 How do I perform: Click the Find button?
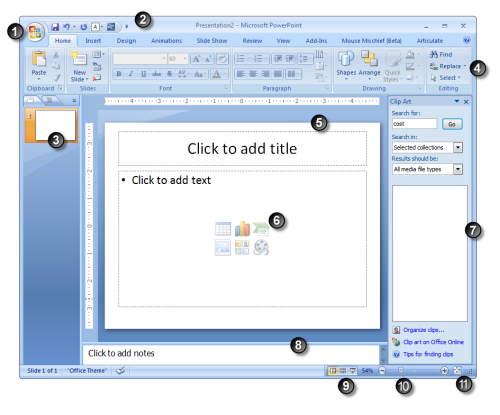tap(441, 54)
